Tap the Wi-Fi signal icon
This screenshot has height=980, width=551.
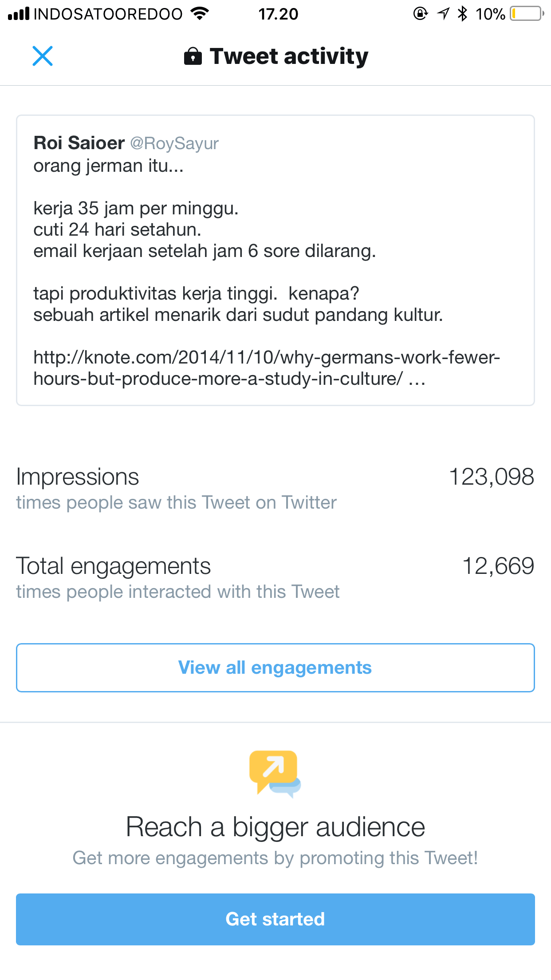coord(200,14)
